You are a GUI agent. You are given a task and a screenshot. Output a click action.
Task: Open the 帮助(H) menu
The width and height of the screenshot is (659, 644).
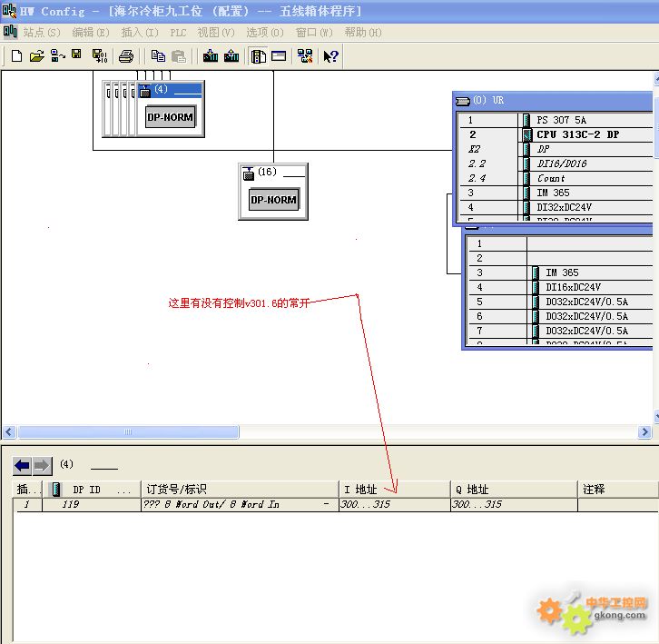point(363,33)
